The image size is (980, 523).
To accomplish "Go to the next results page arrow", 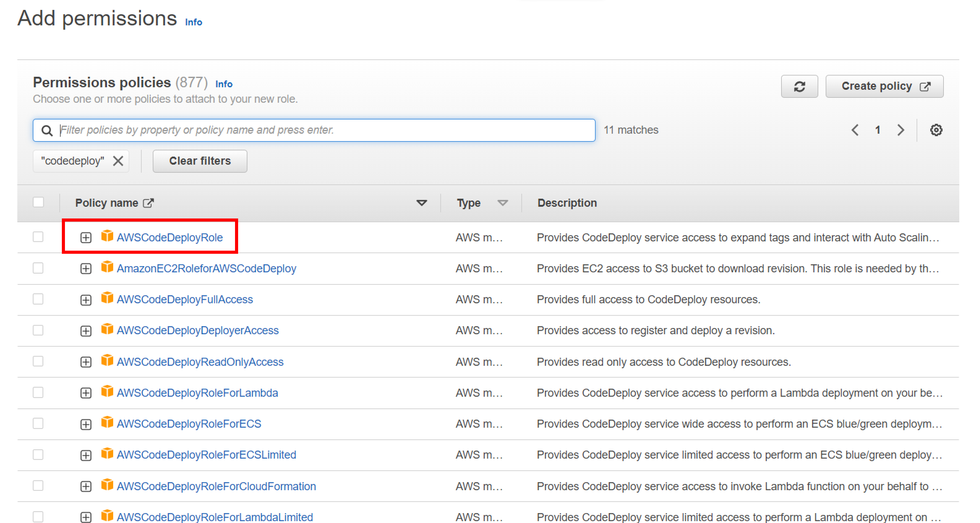I will [900, 130].
